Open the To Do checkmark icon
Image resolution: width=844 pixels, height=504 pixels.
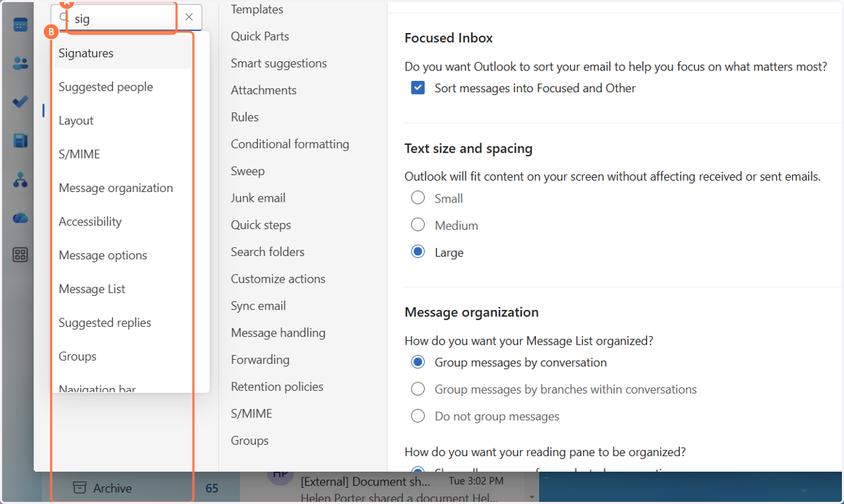(x=20, y=102)
